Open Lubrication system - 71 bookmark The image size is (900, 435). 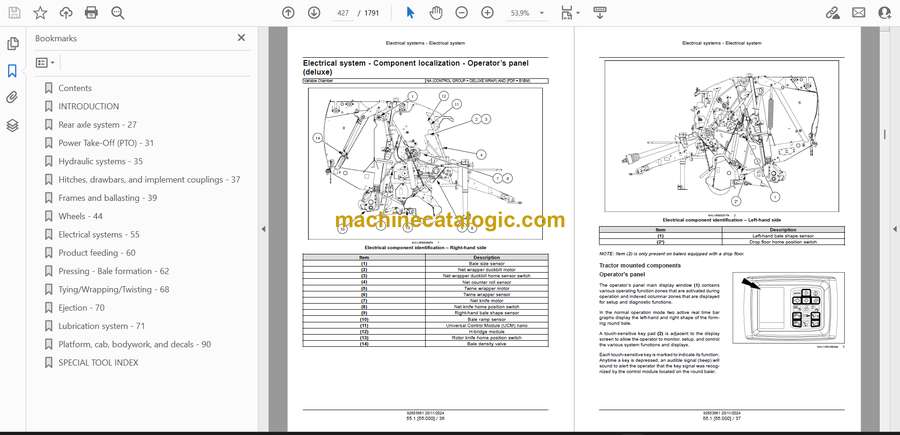pos(102,326)
